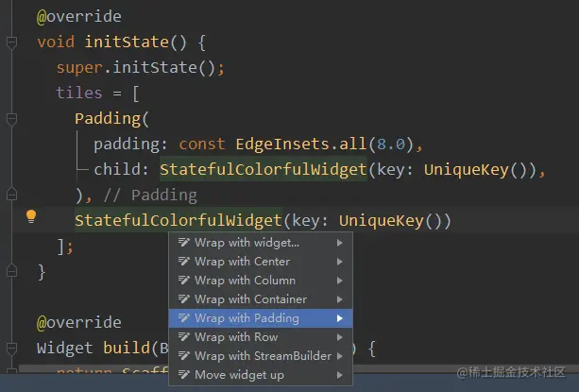Viewport: 579px width, 392px height.
Task: Click edit icon beside Wrap with Container
Action: tap(184, 299)
